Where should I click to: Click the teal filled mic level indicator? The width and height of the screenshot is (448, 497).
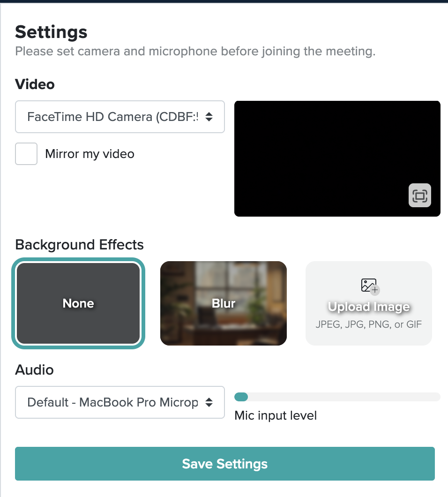tap(241, 397)
